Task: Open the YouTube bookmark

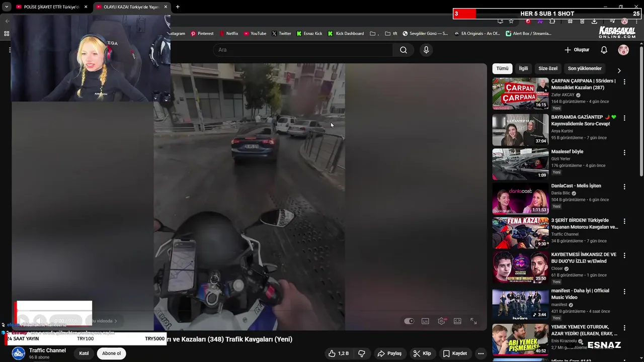Action: click(255, 34)
